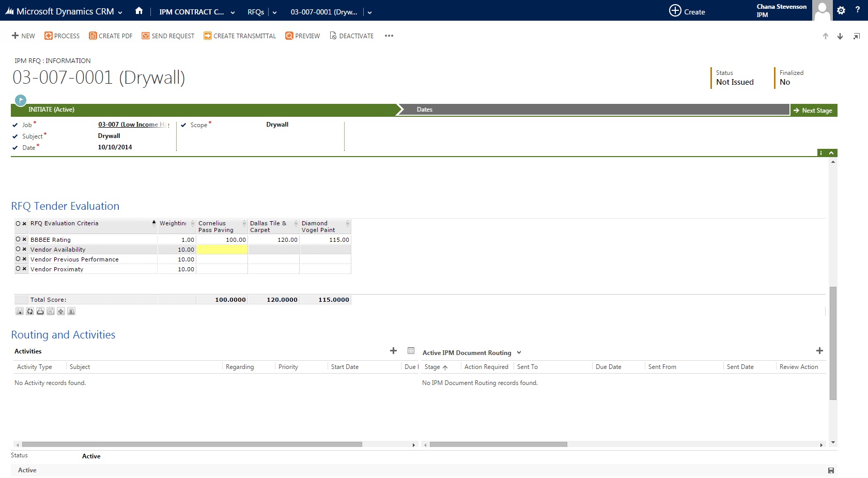Open the Active IPM Document Routing dropdown
Image resolution: width=868 pixels, height=478 pixels.
[x=519, y=353]
